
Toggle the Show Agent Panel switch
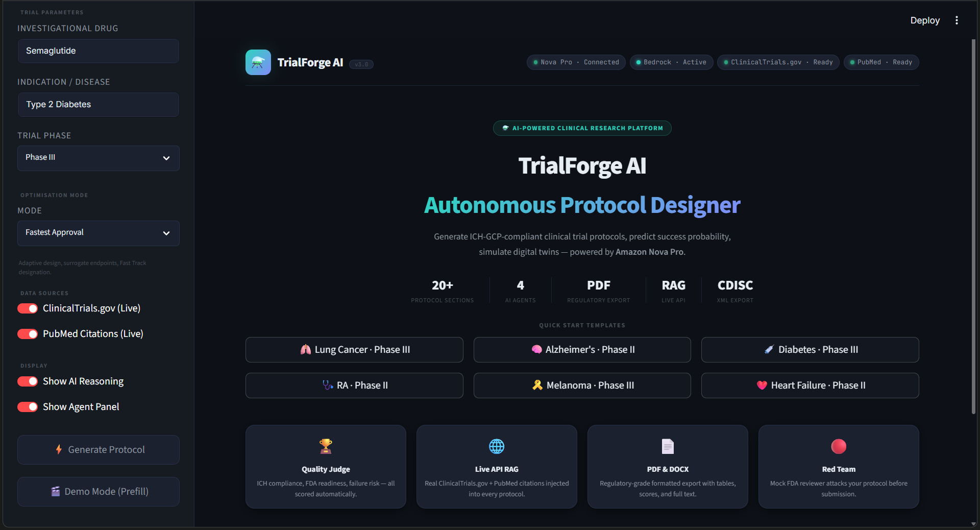pyautogui.click(x=28, y=407)
